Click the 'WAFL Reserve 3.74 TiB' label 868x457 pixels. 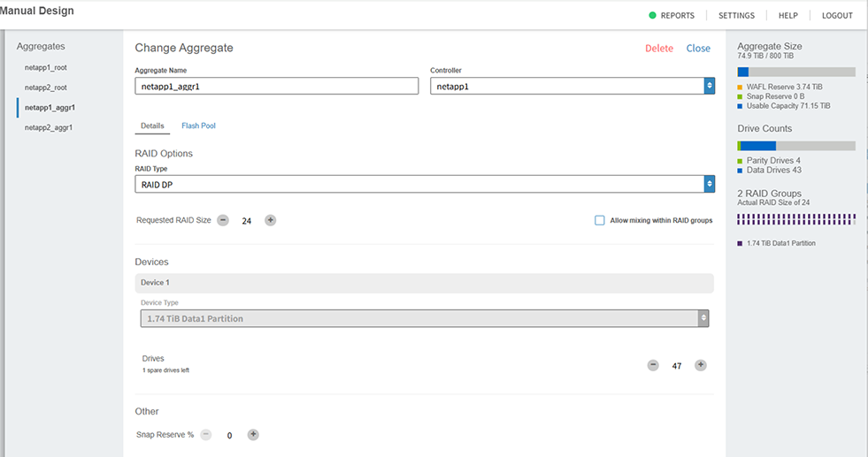(x=785, y=87)
